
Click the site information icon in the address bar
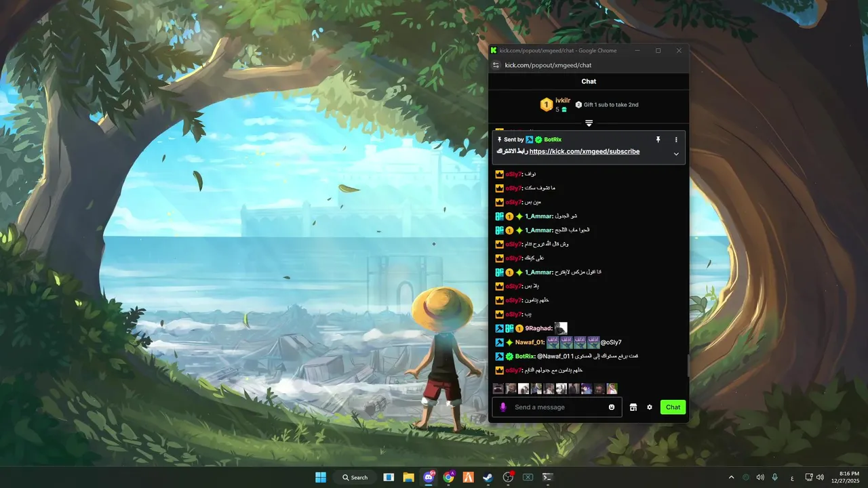(x=496, y=65)
